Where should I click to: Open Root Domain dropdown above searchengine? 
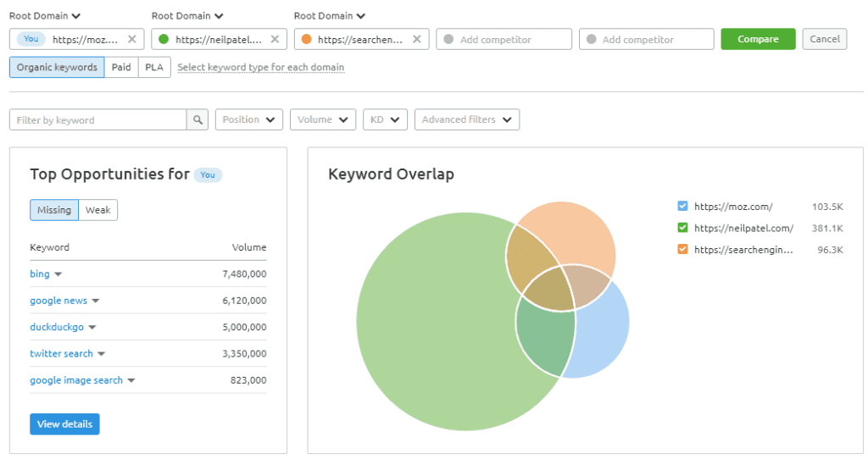330,16
